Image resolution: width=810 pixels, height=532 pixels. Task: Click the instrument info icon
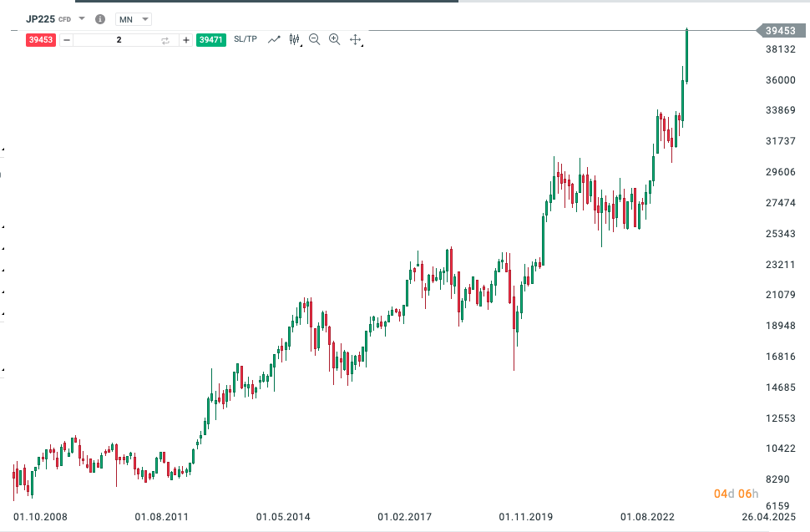coord(100,18)
